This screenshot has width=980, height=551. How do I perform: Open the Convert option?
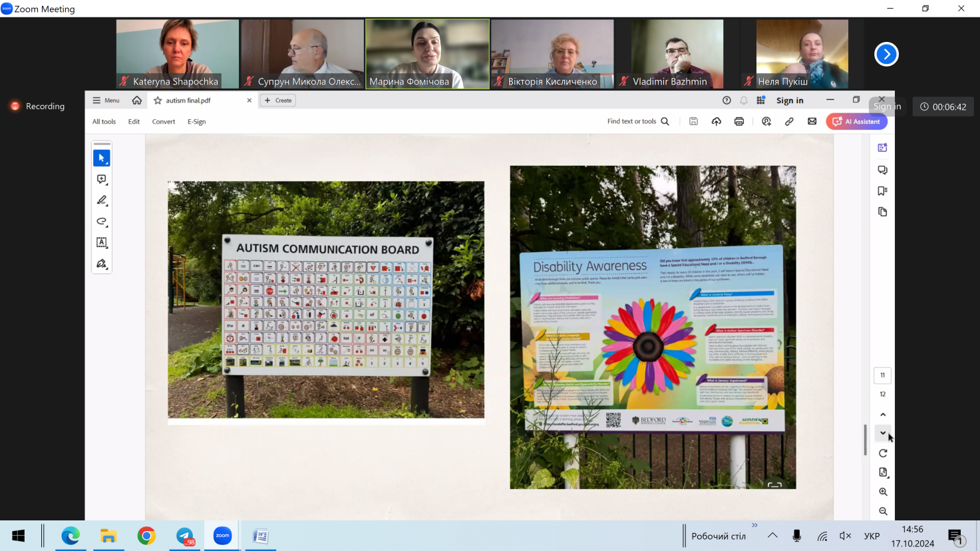click(164, 122)
